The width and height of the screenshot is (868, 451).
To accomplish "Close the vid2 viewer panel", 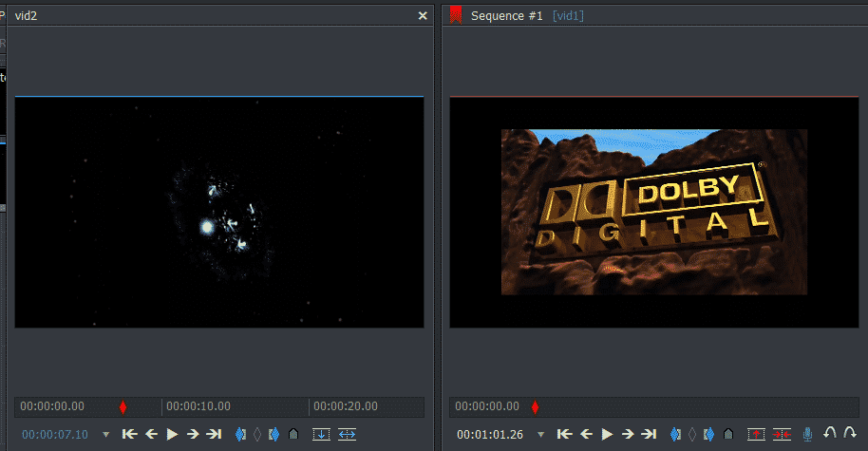I will point(423,15).
